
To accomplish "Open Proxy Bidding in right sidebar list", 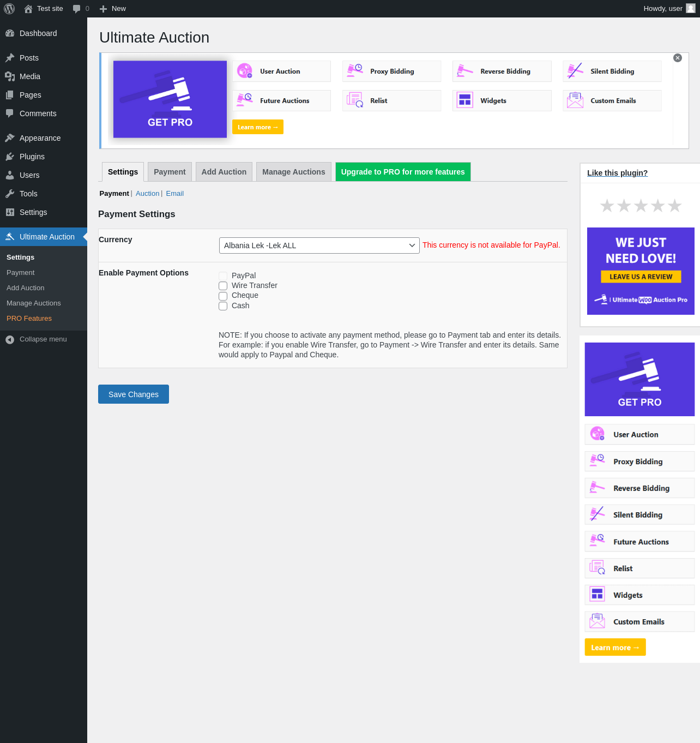I will 640,462.
